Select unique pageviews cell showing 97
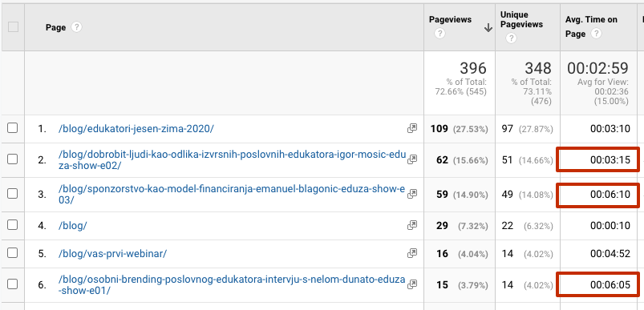 pyautogui.click(x=508, y=129)
